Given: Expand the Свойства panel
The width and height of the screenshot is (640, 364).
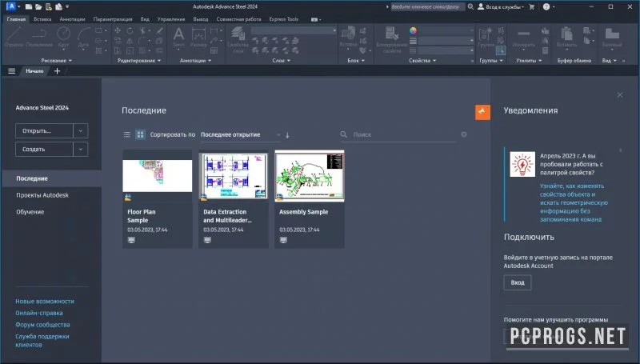Looking at the screenshot, I should coord(422,60).
